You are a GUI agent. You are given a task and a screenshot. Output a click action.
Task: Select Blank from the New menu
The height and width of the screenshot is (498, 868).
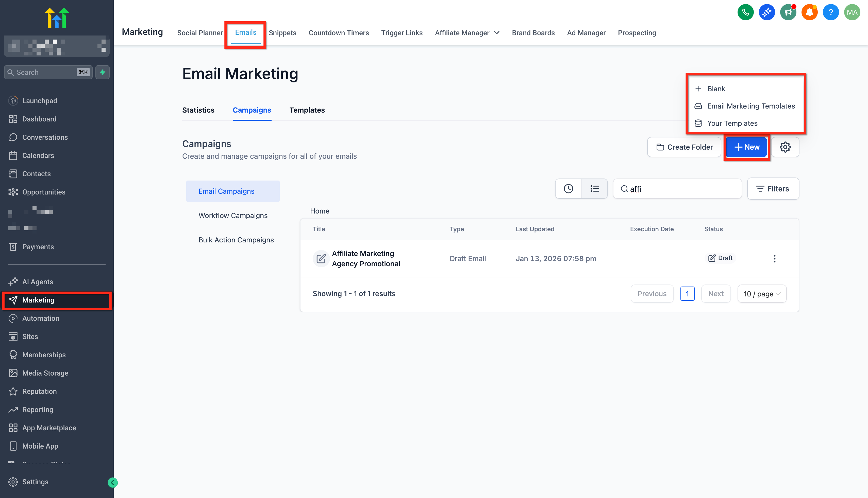[x=716, y=89]
